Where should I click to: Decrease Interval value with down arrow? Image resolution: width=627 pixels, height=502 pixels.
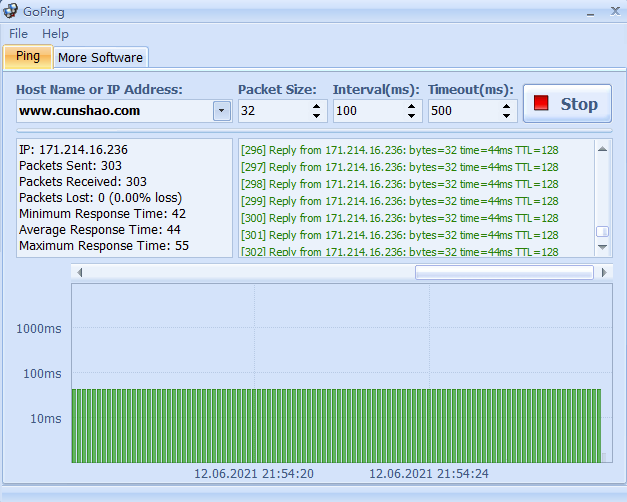412,116
